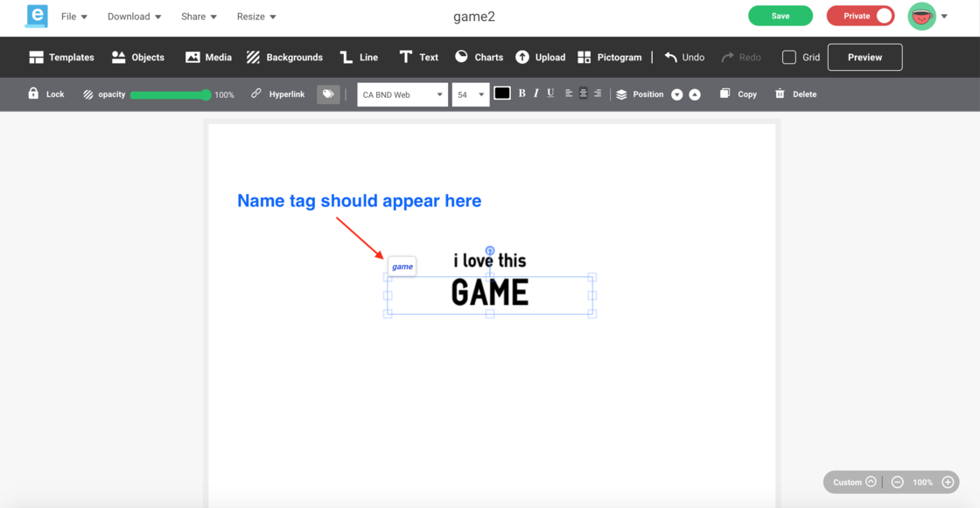This screenshot has height=508, width=980.
Task: Open the Media panel
Action: pyautogui.click(x=209, y=58)
